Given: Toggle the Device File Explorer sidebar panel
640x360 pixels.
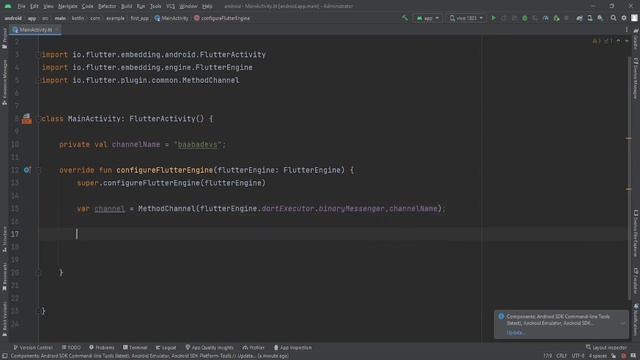Looking at the screenshot, I should click(x=636, y=233).
